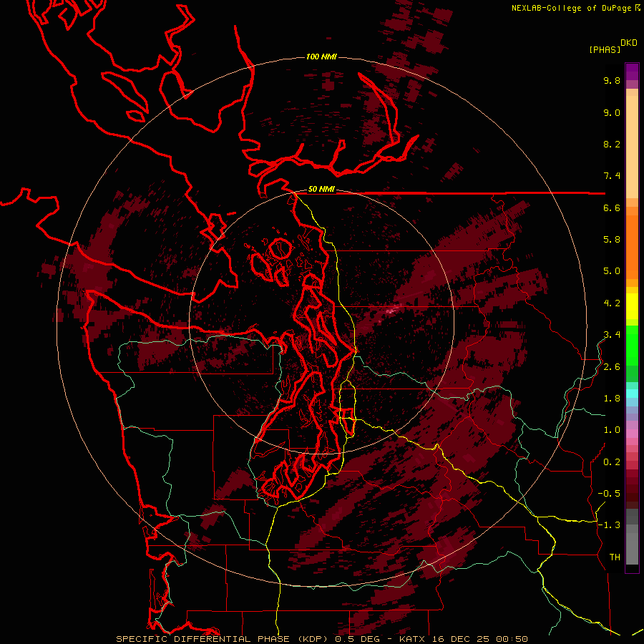This screenshot has height=644, width=644.
Task: Click the 2.6 scale value
Action: tap(612, 367)
